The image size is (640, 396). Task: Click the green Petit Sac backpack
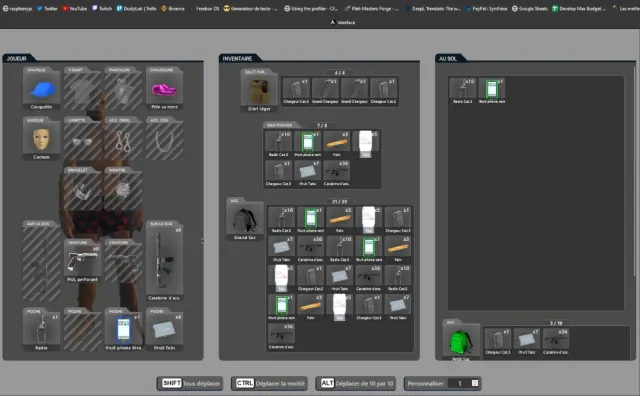pyautogui.click(x=461, y=342)
